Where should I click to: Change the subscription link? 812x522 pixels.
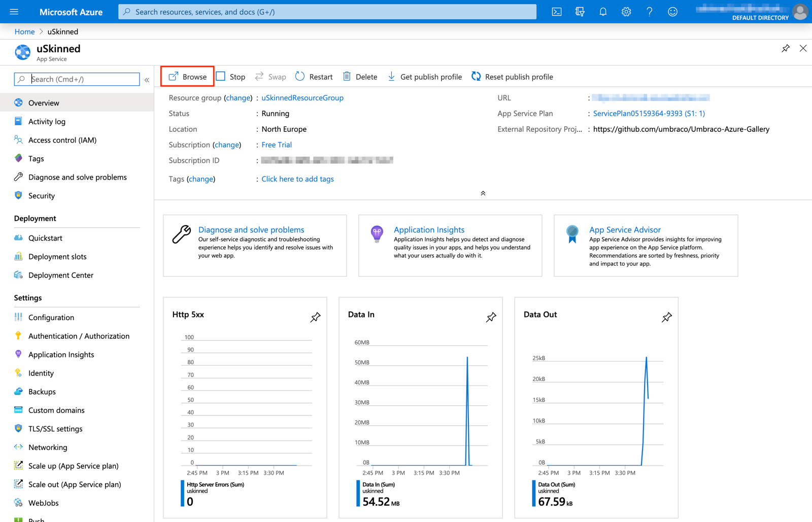227,145
